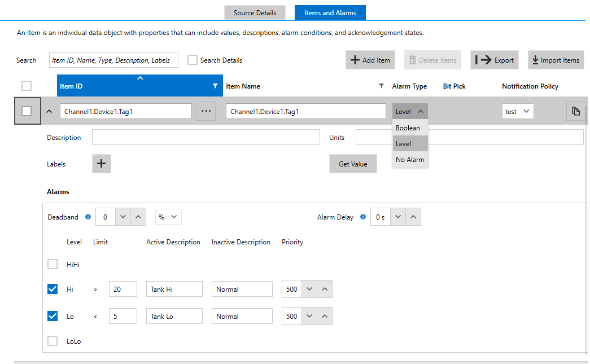
Task: Collapse the Channel1.Device1.Tag1 item details
Action: point(49,111)
